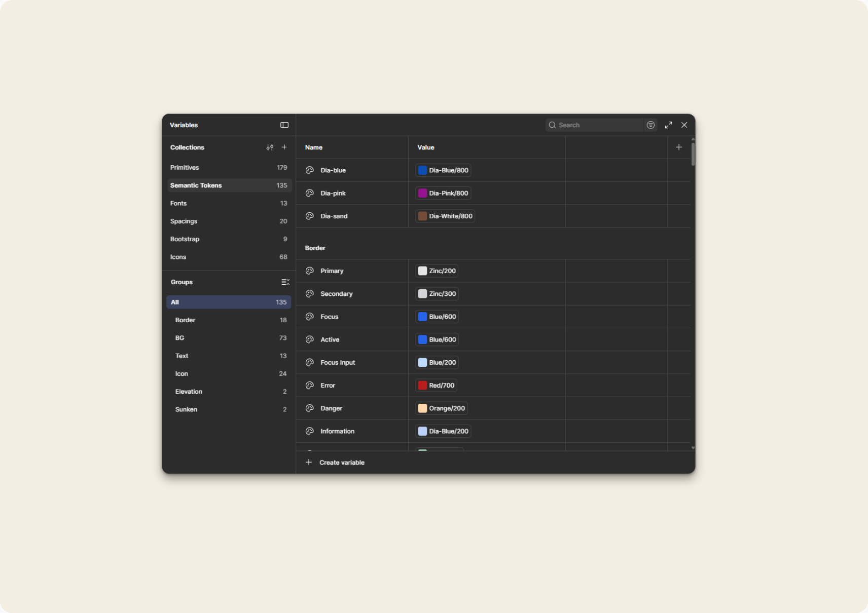Image resolution: width=868 pixels, height=613 pixels.
Task: Expand the variables window to fullscreen
Action: pos(669,125)
